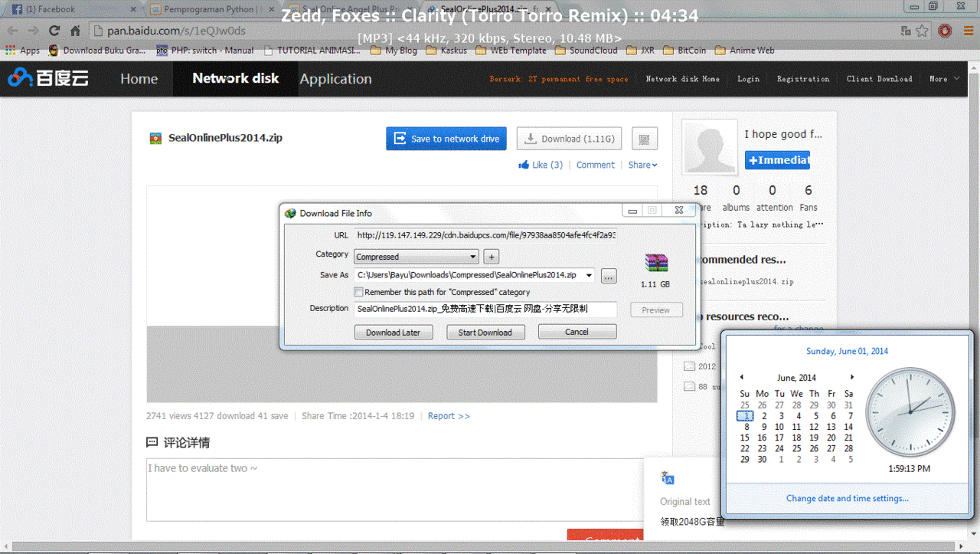The height and width of the screenshot is (554, 980).
Task: Open BitCoin bookmark folder
Action: pyautogui.click(x=684, y=51)
